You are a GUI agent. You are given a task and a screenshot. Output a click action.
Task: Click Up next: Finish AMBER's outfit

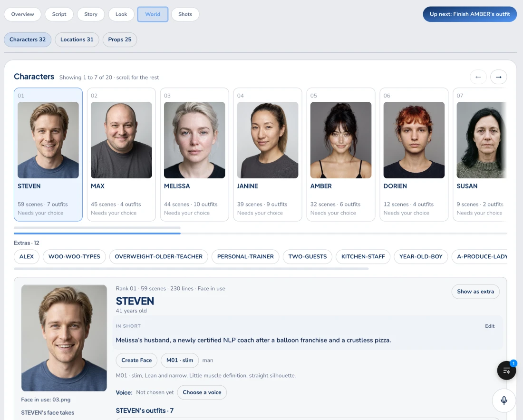470,14
